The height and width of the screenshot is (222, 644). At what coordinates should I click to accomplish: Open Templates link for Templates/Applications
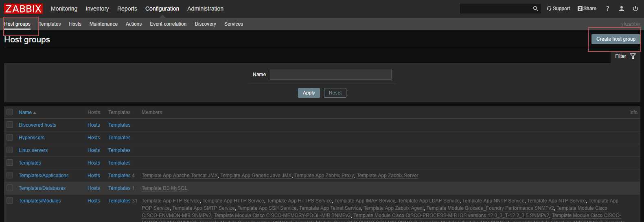click(x=119, y=176)
